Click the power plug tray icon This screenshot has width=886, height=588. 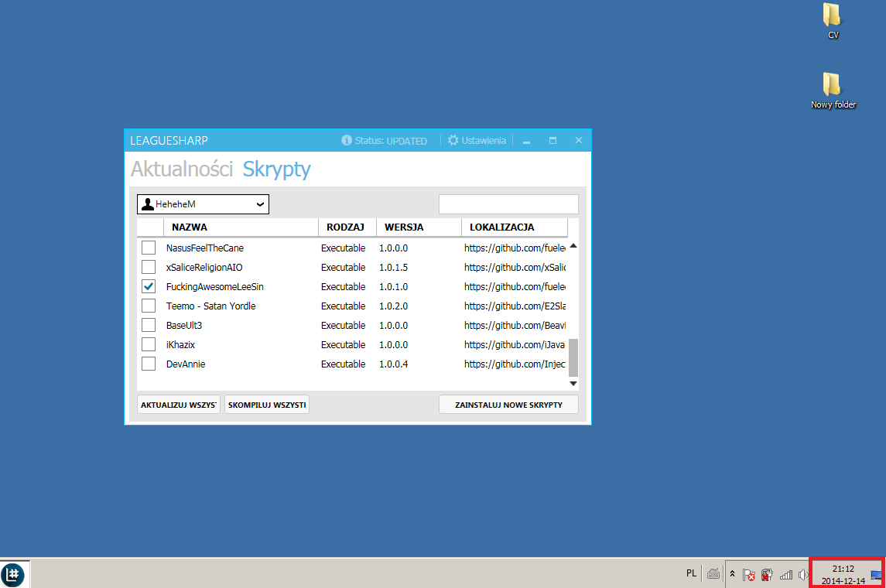click(767, 574)
